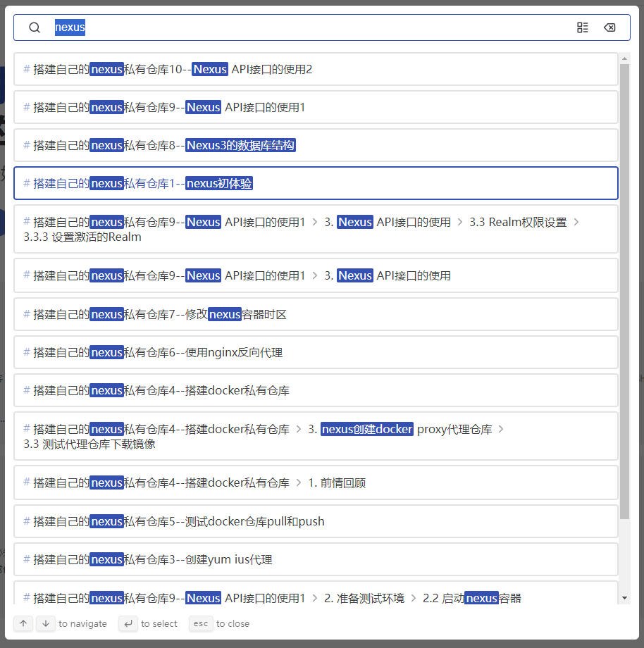Click chevron before "1. 前情回顾" breadcrumb
This screenshot has width=644, height=648.
[299, 482]
